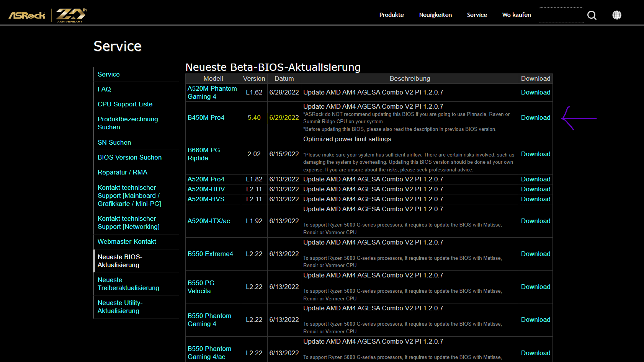Image resolution: width=644 pixels, height=362 pixels.
Task: Click the Neueste Beta-BIOS-Aktualisierung heading
Action: click(273, 67)
